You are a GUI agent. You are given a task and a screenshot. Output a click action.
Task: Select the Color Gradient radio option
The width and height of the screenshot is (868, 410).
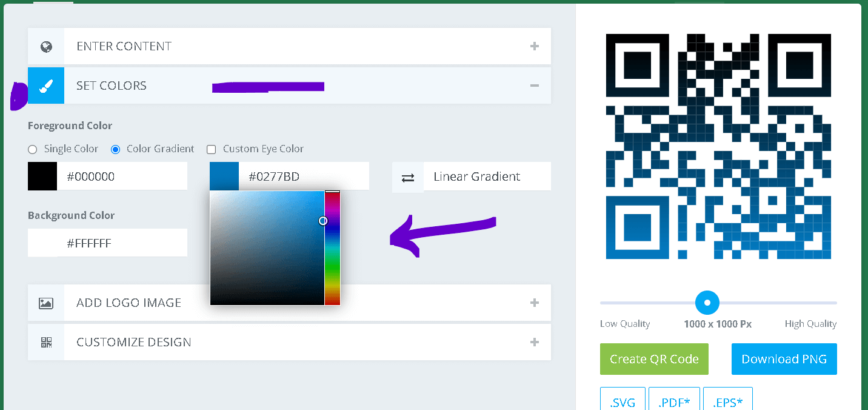pyautogui.click(x=116, y=149)
